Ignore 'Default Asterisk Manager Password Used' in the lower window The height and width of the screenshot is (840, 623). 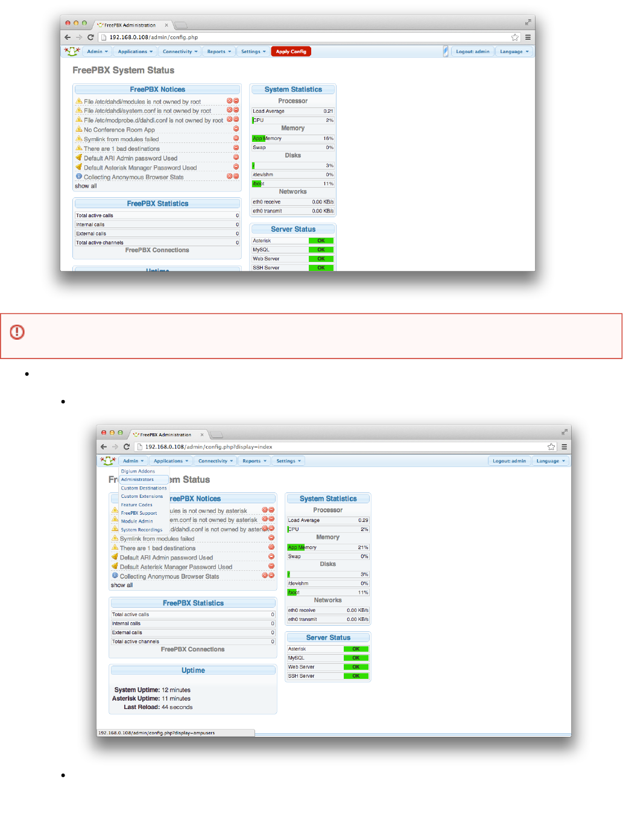tap(271, 566)
